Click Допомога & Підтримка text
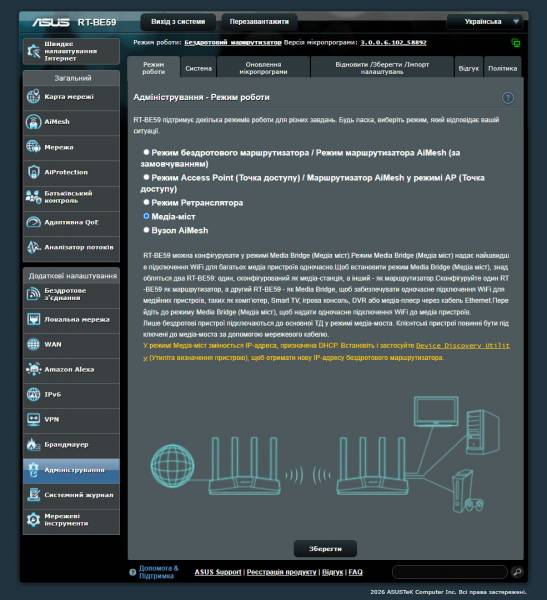Viewport: 547px width, 600px height. (158, 572)
